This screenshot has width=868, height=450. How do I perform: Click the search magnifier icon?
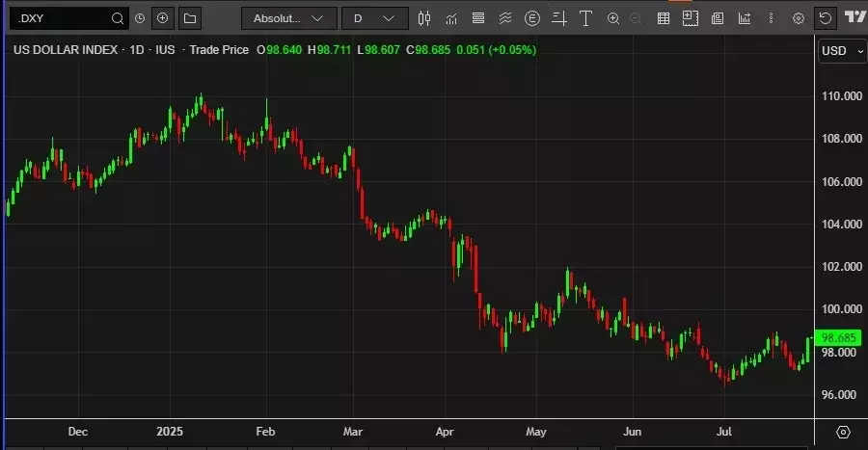(x=118, y=18)
